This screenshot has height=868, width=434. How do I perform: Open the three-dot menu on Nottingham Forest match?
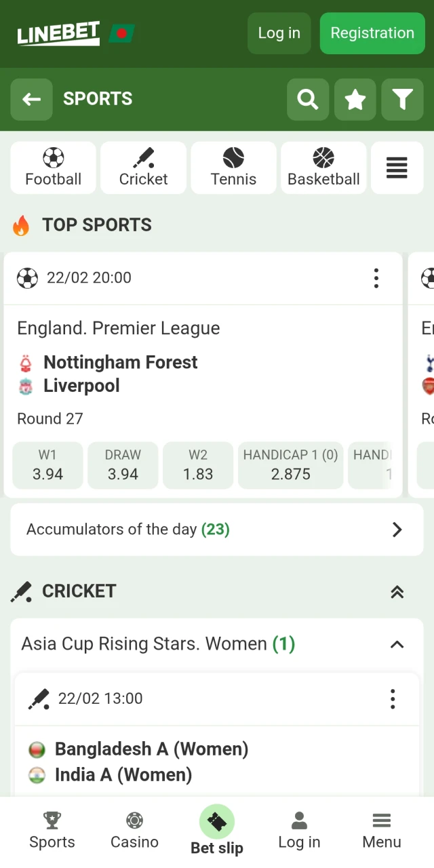[x=376, y=278]
